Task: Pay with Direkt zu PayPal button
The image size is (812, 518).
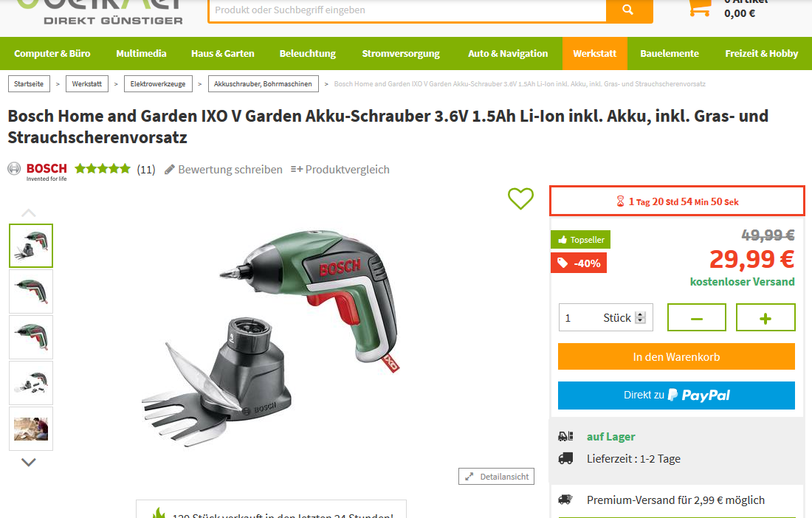Action: 676,396
